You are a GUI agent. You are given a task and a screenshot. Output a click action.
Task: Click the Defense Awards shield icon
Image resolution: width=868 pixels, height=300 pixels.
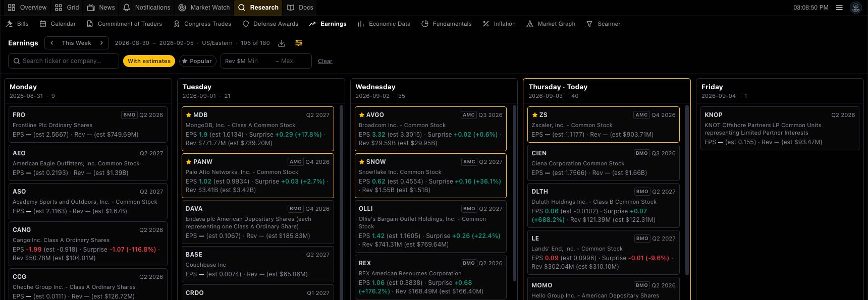coord(246,24)
